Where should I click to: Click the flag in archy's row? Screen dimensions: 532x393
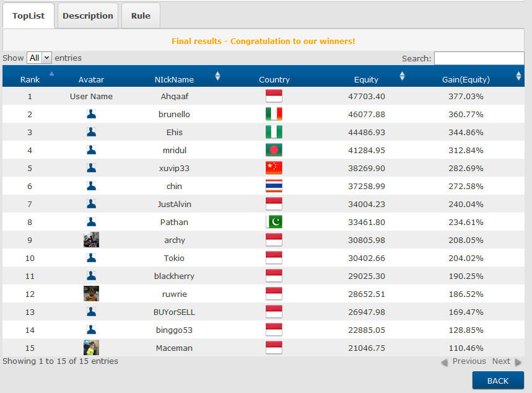click(274, 240)
